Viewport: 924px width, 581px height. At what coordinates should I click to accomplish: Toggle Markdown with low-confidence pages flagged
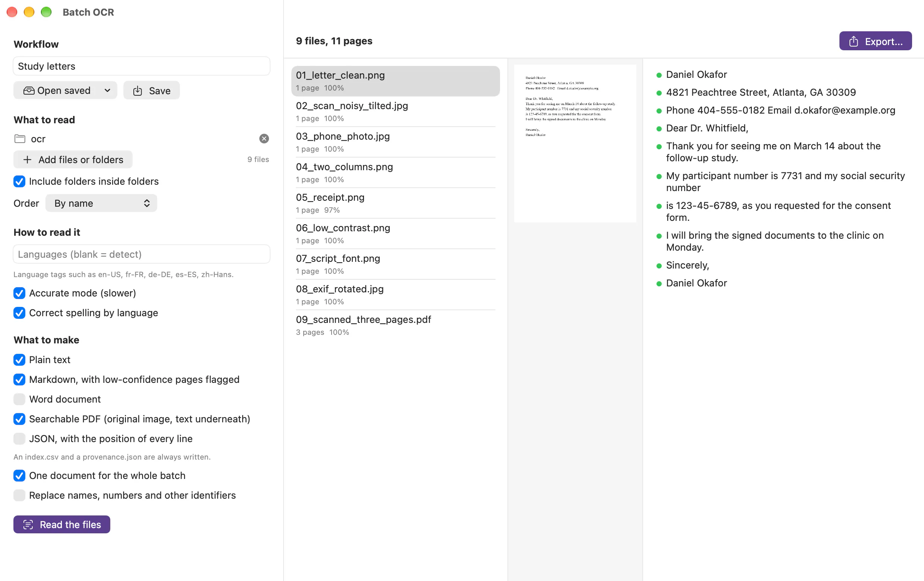click(x=19, y=379)
